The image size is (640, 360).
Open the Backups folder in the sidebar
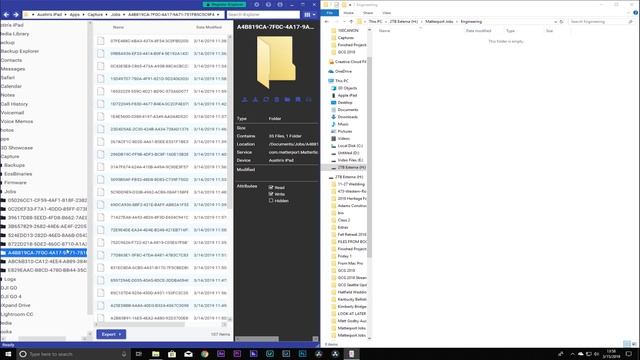pyautogui.click(x=15, y=165)
